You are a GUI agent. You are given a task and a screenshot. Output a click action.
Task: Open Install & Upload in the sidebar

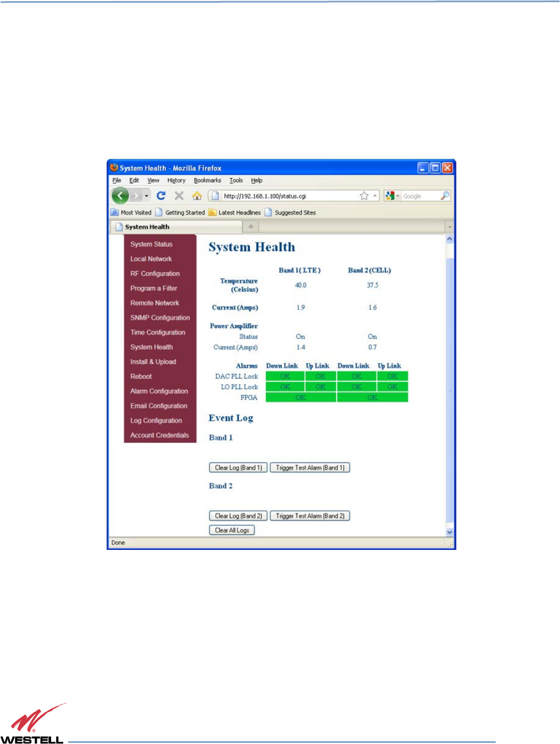tap(153, 362)
